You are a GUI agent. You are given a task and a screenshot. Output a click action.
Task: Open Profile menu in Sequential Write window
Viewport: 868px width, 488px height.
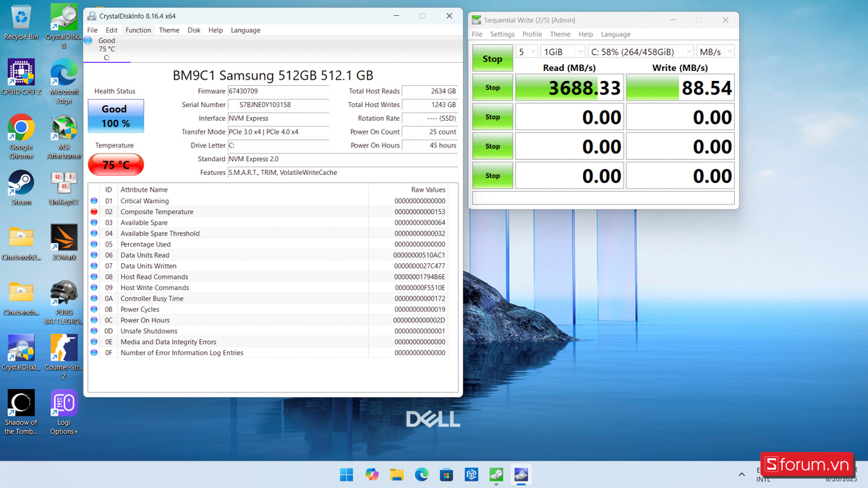point(532,34)
